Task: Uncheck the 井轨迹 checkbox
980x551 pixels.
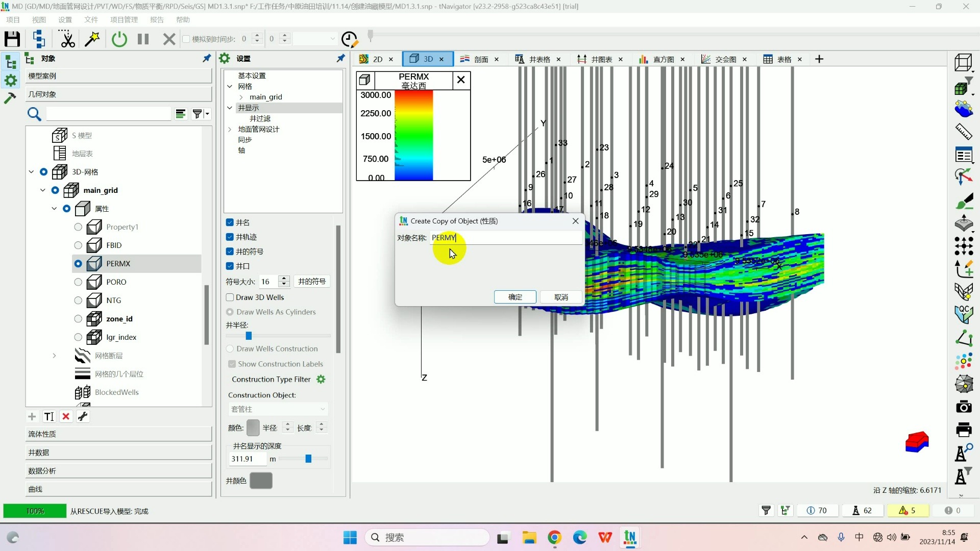Action: (x=230, y=237)
